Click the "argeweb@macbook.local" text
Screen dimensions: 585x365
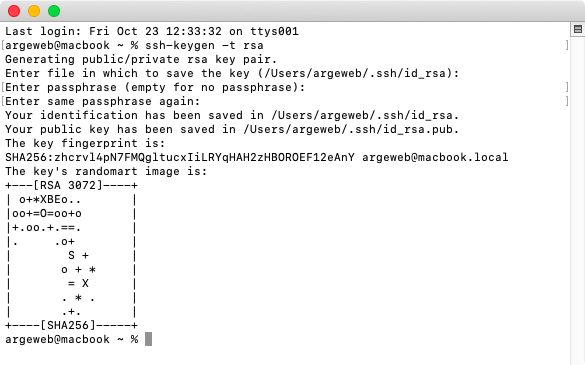pyautogui.click(x=435, y=157)
